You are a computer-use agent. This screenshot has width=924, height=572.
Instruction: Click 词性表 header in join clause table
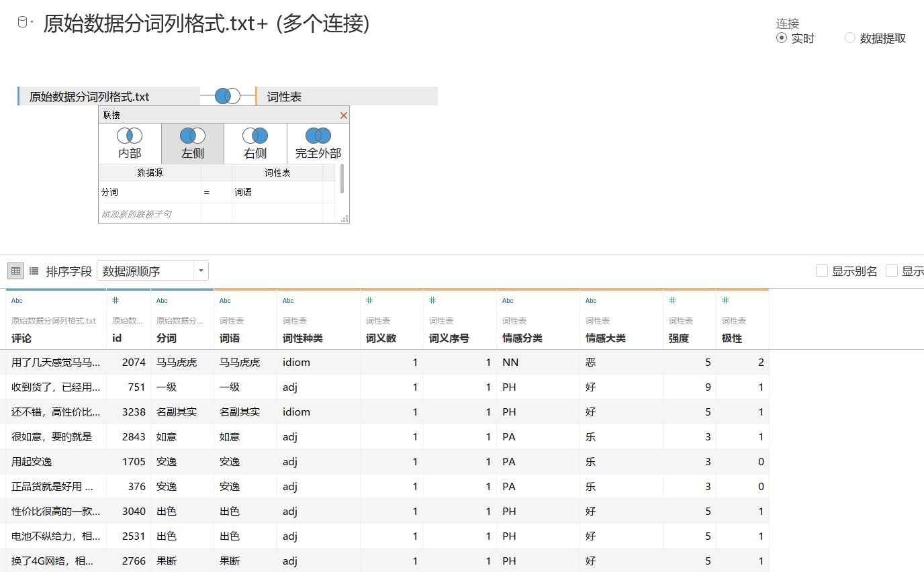[277, 173]
